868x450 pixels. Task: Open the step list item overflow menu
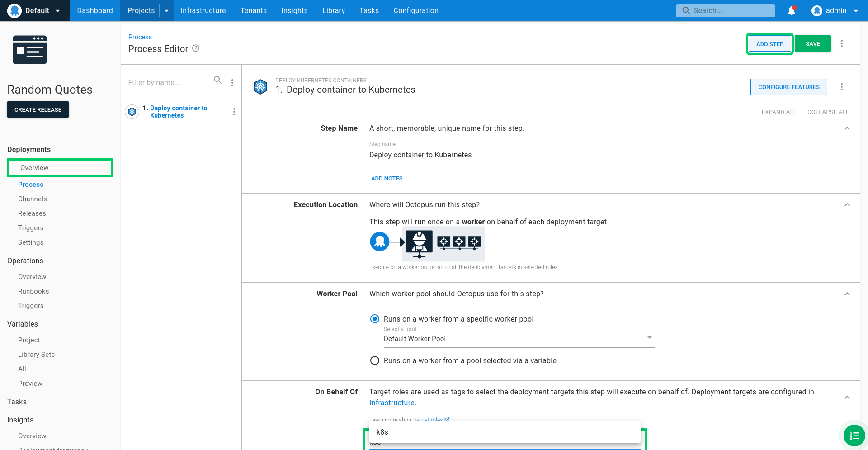pos(234,112)
